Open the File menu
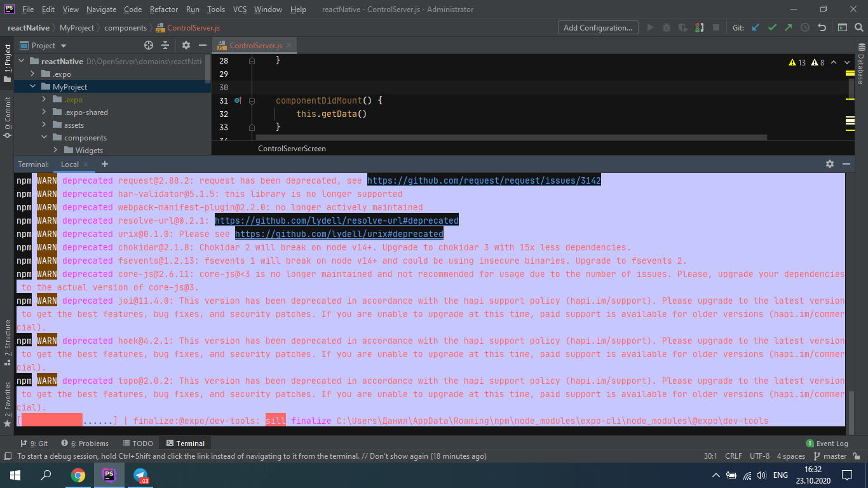The height and width of the screenshot is (488, 868). [x=28, y=10]
